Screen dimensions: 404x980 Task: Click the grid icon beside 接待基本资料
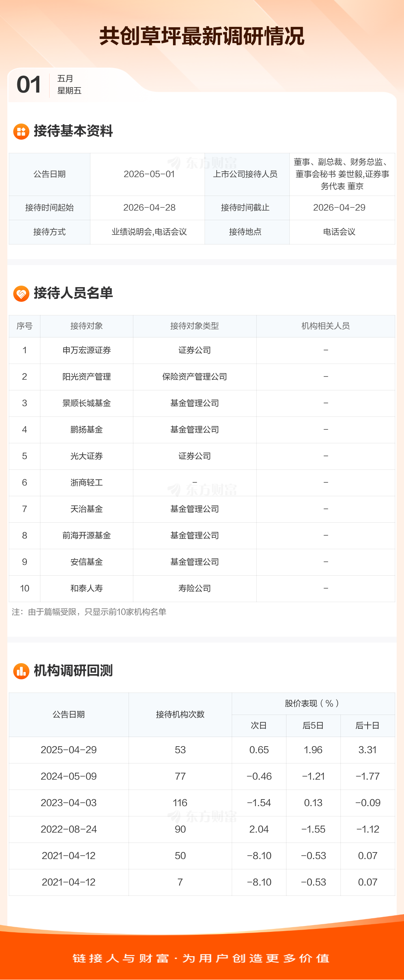tap(21, 132)
